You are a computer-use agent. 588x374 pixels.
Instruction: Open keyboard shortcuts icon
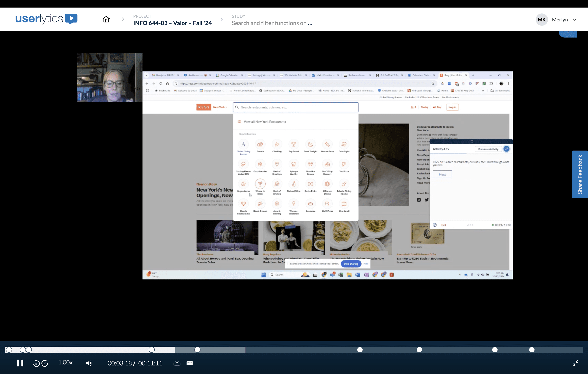(x=189, y=363)
